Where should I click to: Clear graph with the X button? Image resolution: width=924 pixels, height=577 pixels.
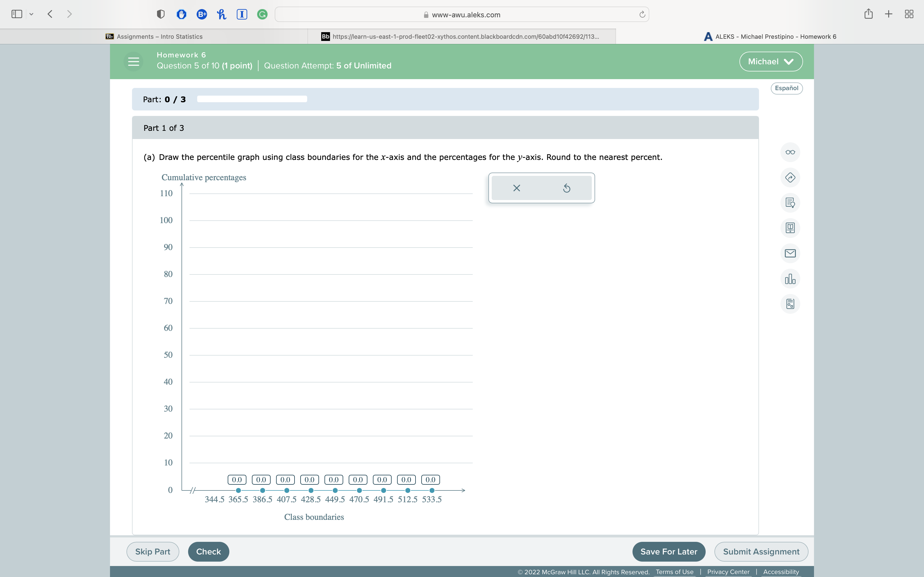pos(517,188)
